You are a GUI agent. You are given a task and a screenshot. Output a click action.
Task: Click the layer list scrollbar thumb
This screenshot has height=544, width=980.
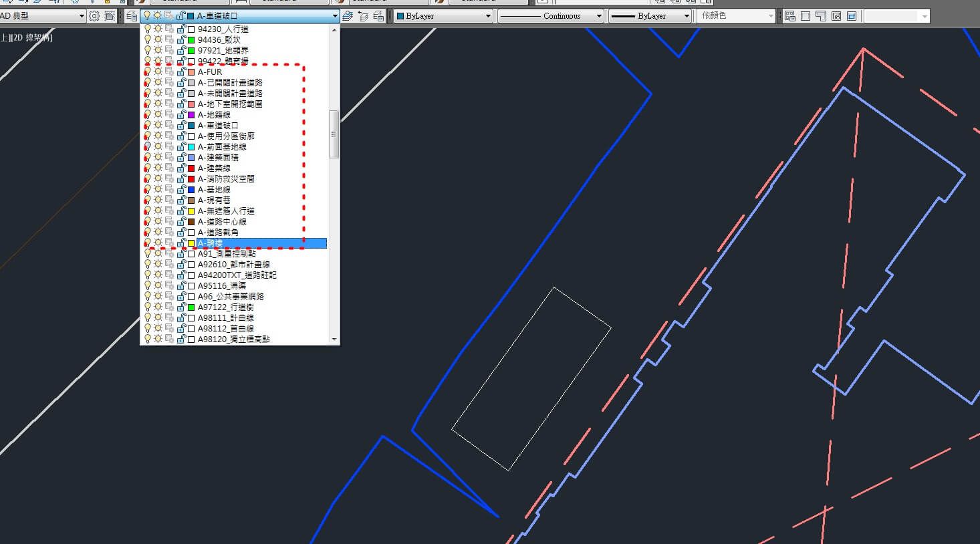pos(334,134)
